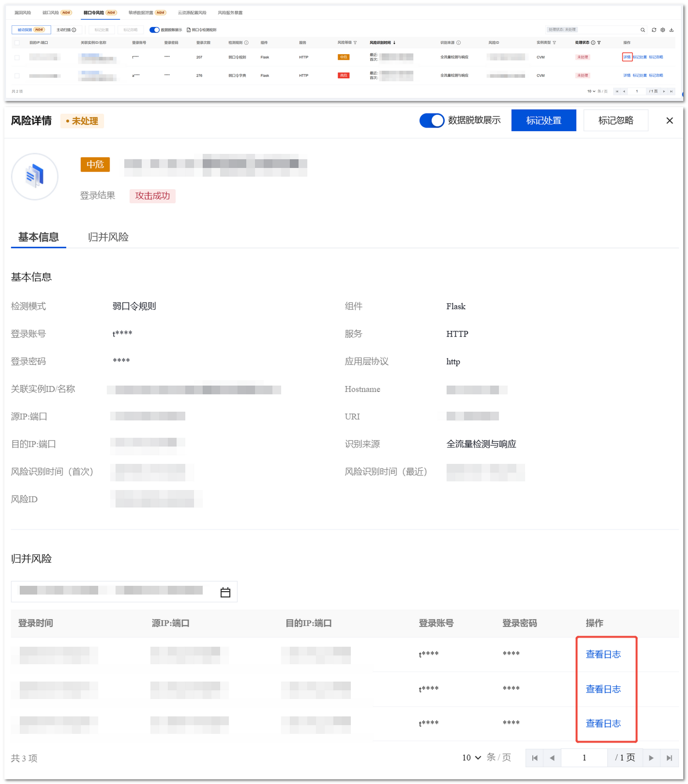The width and height of the screenshot is (688, 784).
Task: Toggle 数据脱敏展示 switch in detail panel
Action: tap(431, 121)
